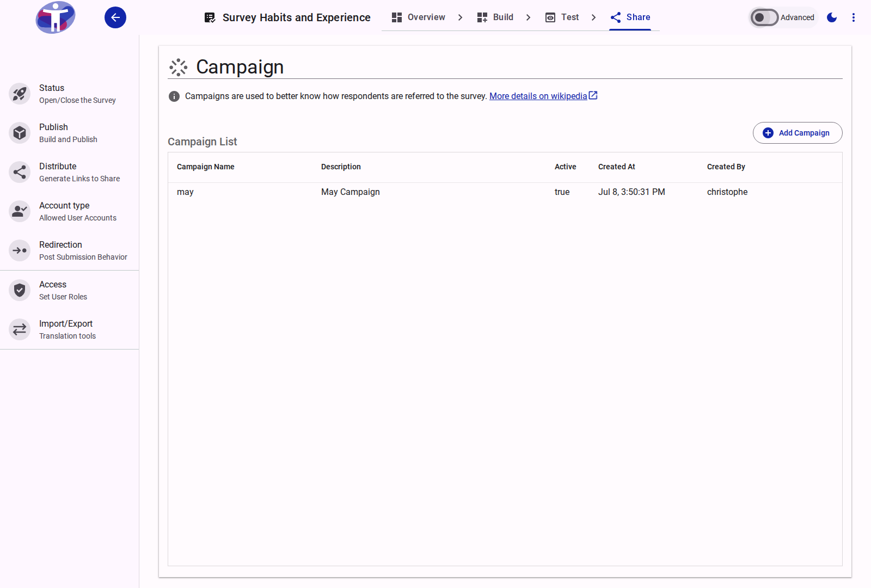Open the three-dot more options menu
This screenshot has height=588, width=871.
854,17
